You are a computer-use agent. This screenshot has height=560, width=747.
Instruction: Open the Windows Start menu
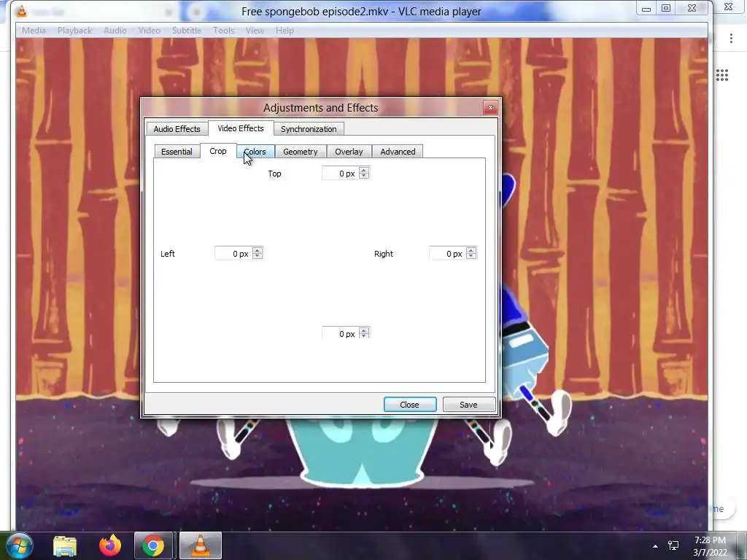pos(19,545)
